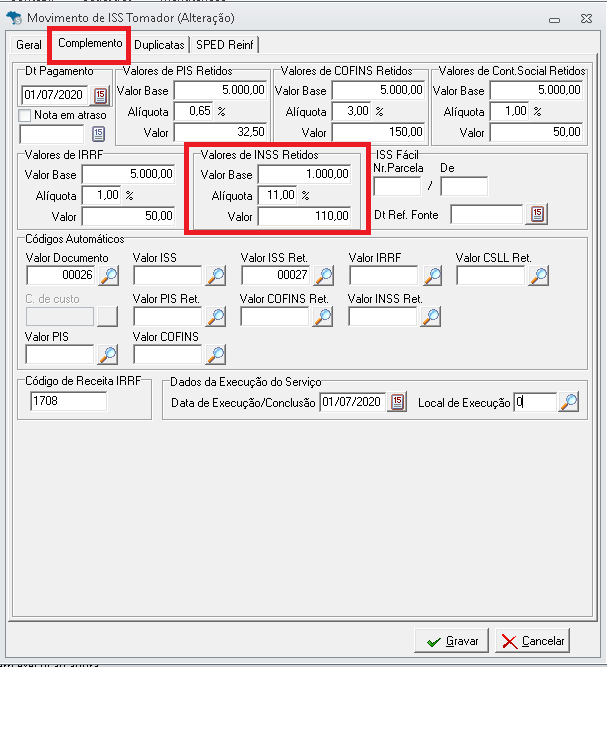Image resolution: width=616 pixels, height=735 pixels.
Task: Edit PIS Alíquota 0,65 field
Action: [193, 112]
